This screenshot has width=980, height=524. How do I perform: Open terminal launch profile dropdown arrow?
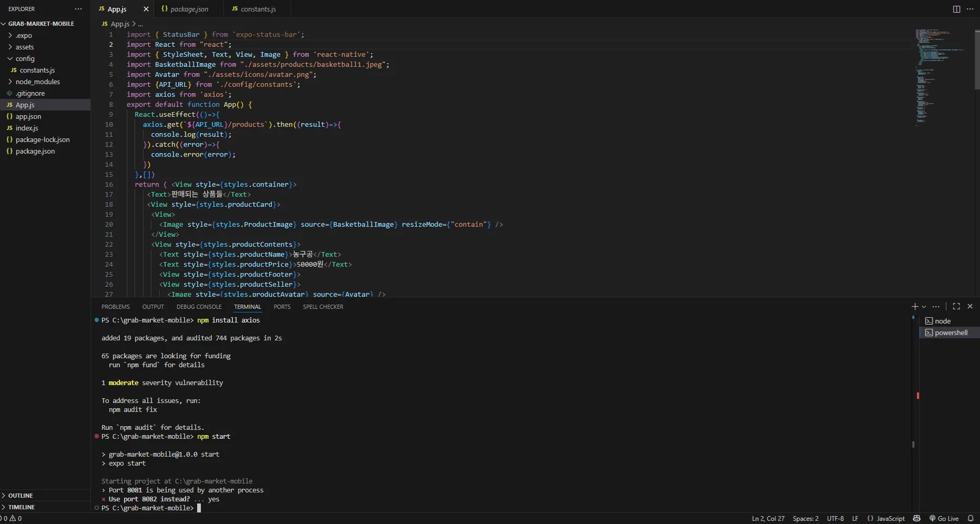(924, 307)
